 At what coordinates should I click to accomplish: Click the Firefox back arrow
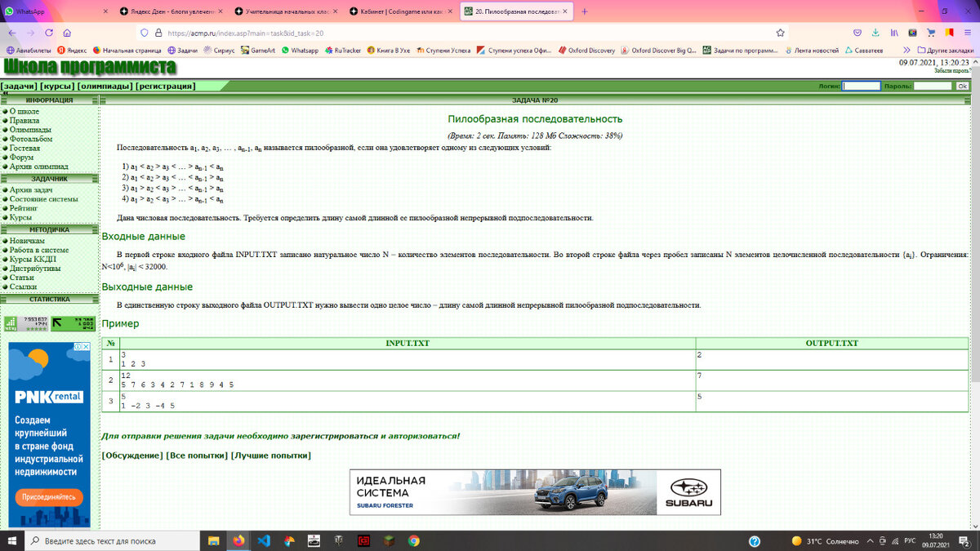pos(12,33)
